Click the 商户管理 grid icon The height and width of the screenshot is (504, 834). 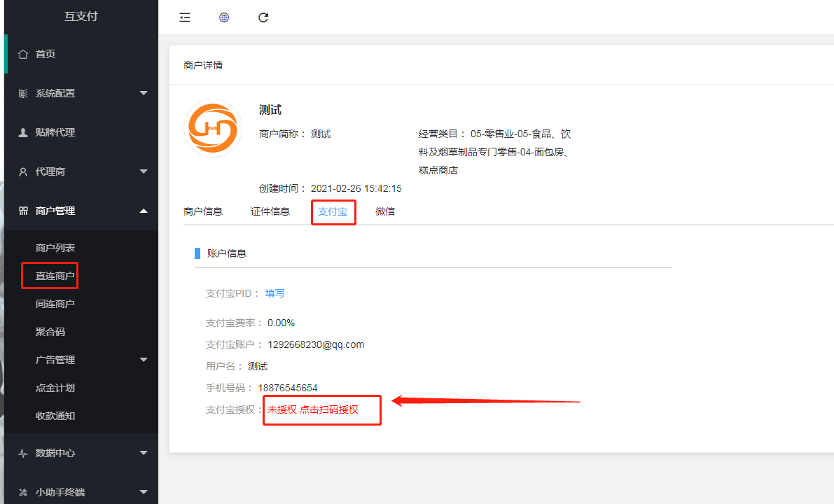pyautogui.click(x=23, y=211)
